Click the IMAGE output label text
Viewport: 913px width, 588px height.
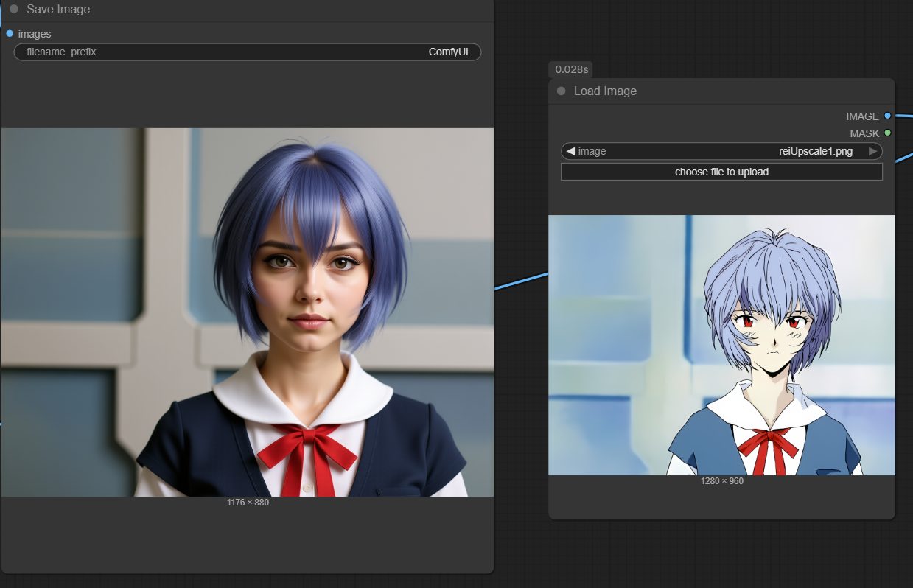(861, 116)
